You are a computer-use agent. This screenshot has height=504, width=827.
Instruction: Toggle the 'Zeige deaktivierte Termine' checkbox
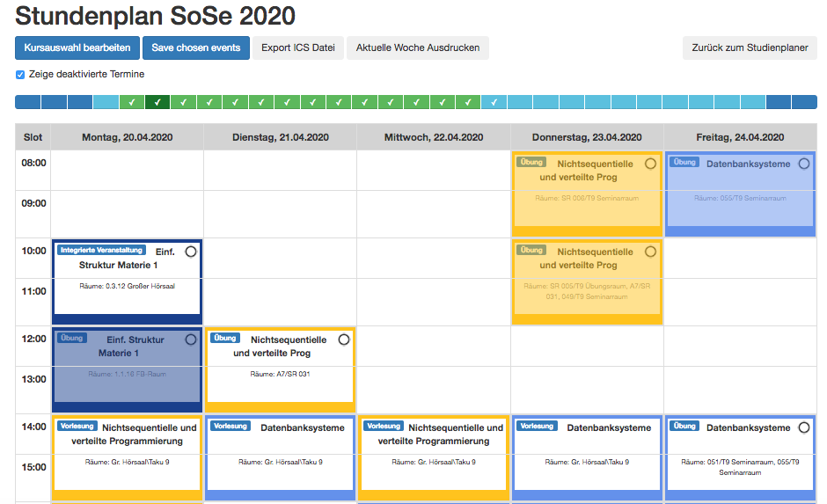(x=20, y=75)
